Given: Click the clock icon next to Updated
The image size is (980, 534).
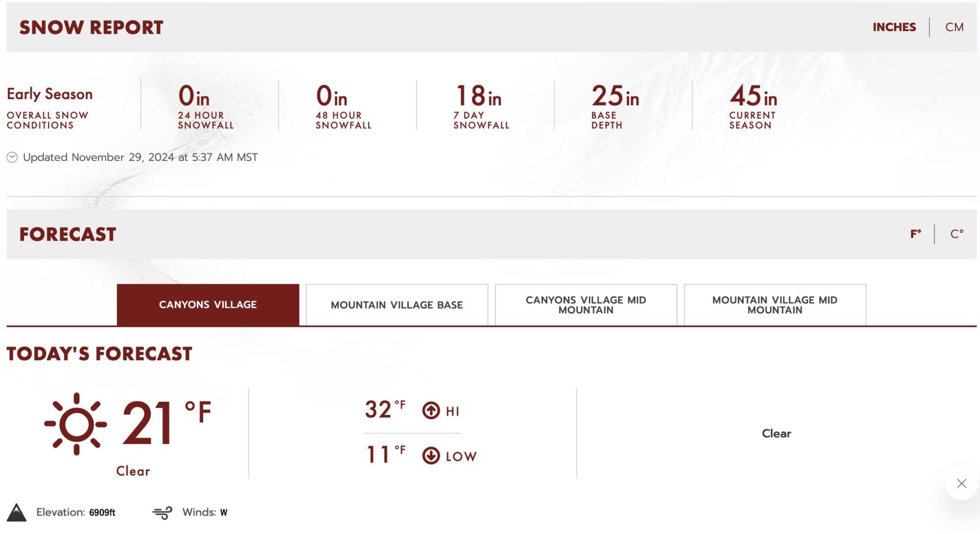Looking at the screenshot, I should pos(12,157).
